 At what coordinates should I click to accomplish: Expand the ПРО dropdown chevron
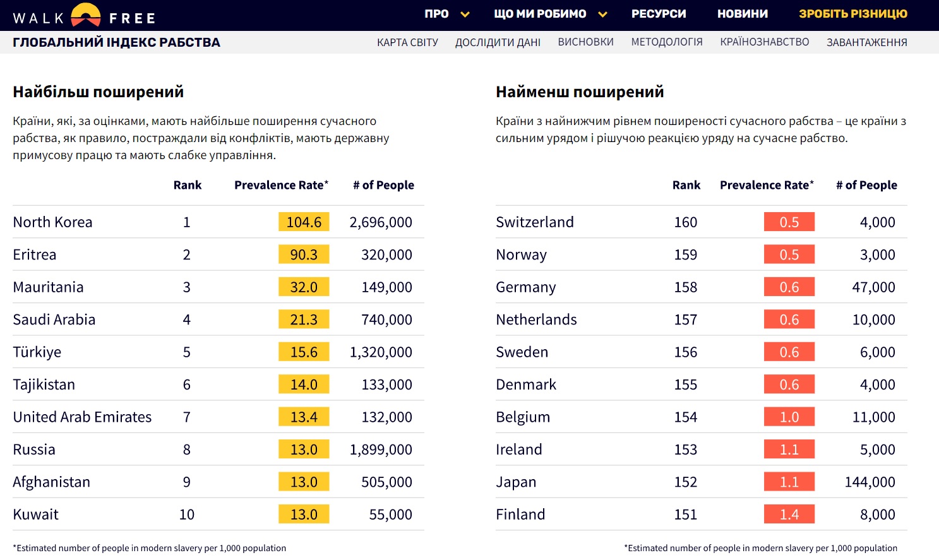click(465, 15)
